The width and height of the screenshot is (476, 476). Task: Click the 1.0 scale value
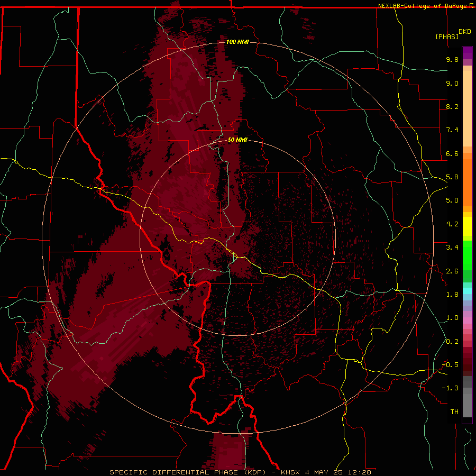pos(452,318)
